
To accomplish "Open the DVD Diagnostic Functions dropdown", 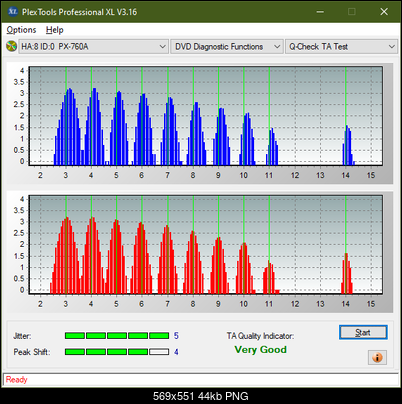I will point(227,47).
